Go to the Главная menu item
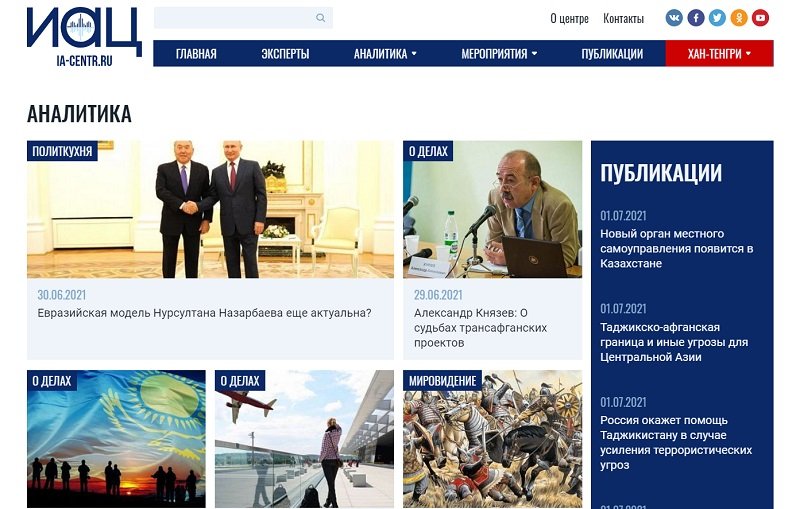This screenshot has width=800, height=509. coord(196,54)
